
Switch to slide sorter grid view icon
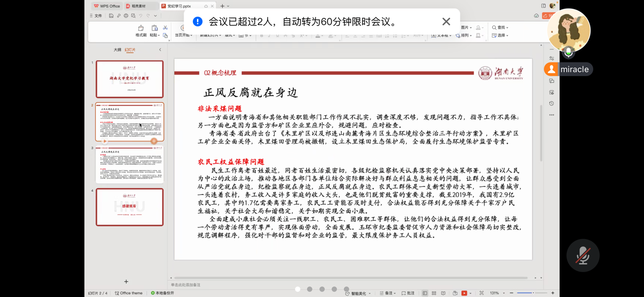pyautogui.click(x=434, y=293)
